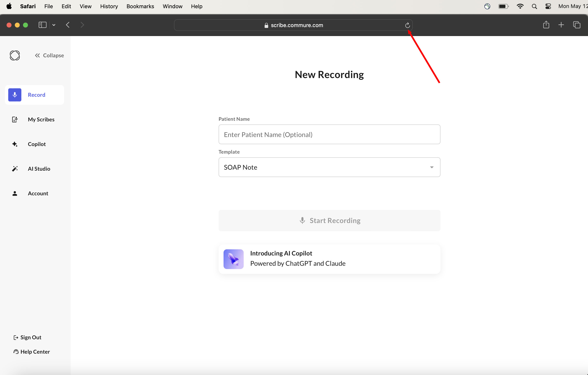588x375 pixels.
Task: Open the Introducing AI Copilot banner
Action: coord(329,259)
